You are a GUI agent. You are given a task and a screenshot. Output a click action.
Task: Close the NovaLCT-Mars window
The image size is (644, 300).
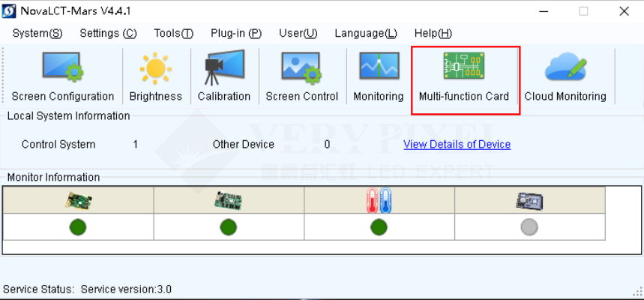[624, 11]
